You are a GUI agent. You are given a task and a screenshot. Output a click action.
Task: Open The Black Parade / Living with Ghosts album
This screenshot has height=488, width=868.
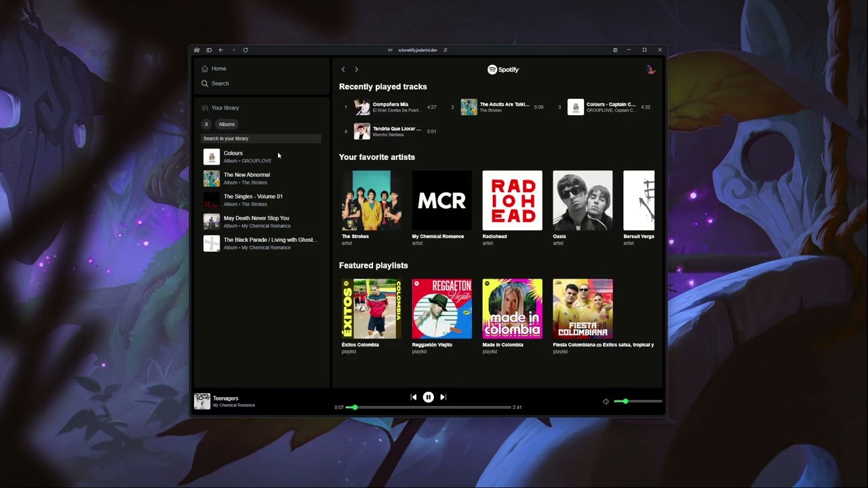pyautogui.click(x=261, y=243)
